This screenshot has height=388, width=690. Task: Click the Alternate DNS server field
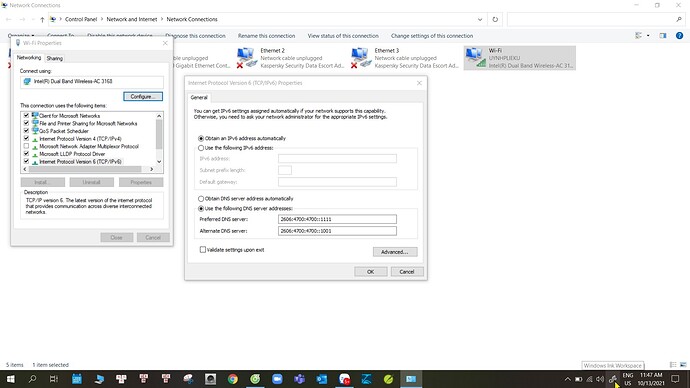[x=337, y=231]
